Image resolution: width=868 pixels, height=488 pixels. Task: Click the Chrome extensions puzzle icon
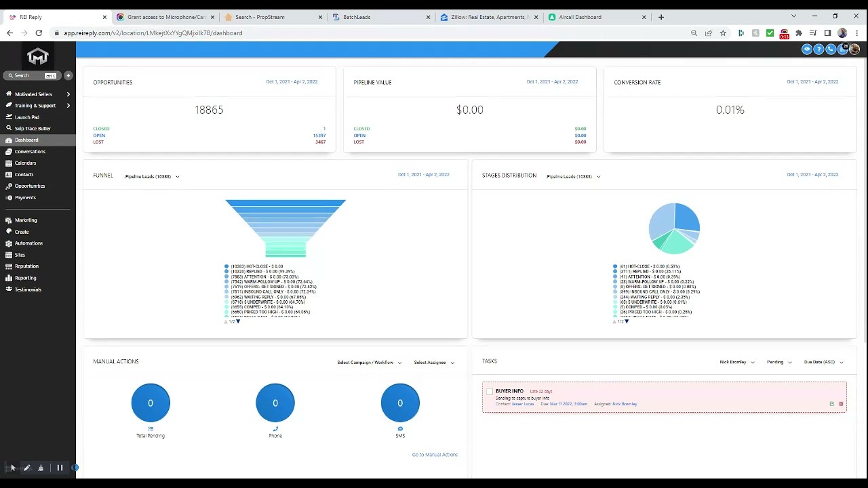(x=799, y=33)
